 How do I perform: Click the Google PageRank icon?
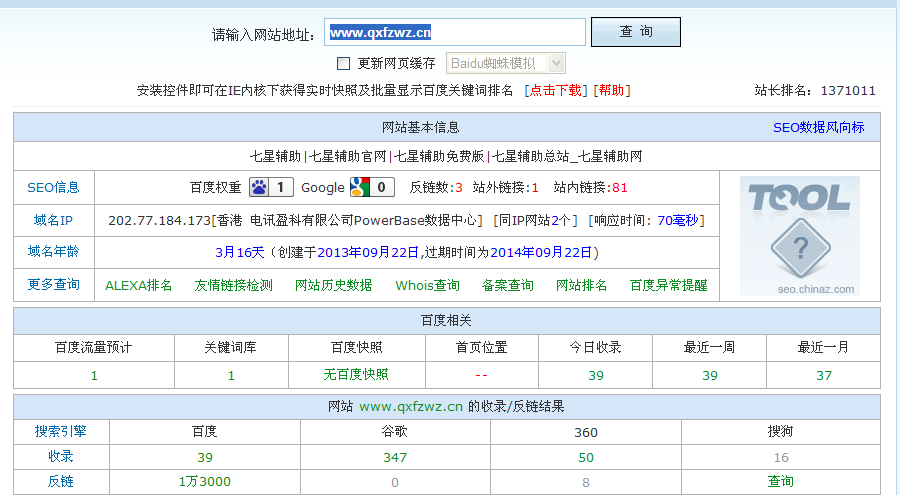point(372,187)
